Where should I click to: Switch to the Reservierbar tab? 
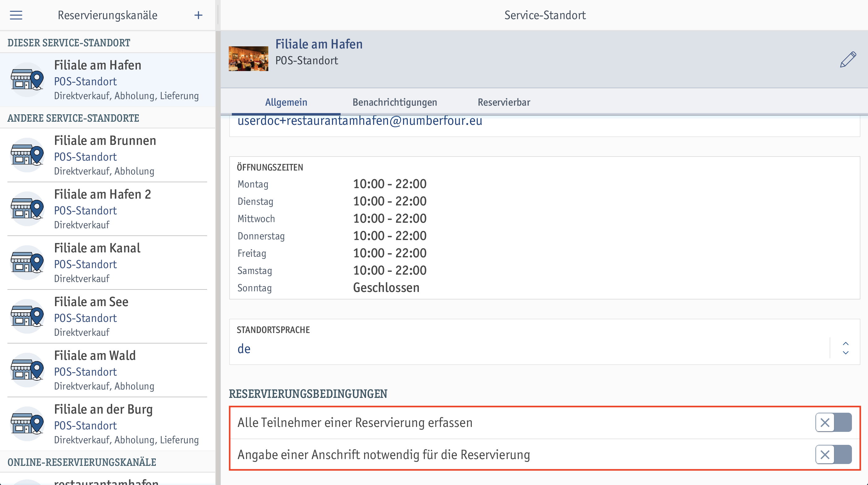click(x=504, y=102)
